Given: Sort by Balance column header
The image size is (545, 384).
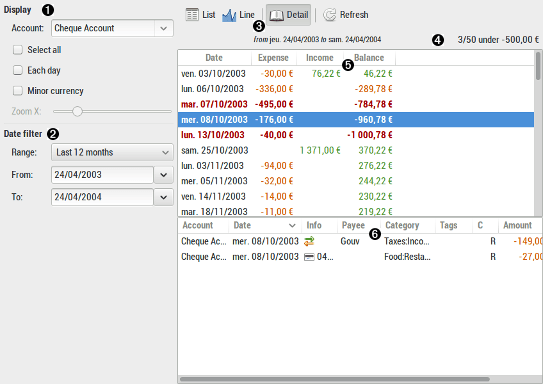Looking at the screenshot, I should (369, 58).
